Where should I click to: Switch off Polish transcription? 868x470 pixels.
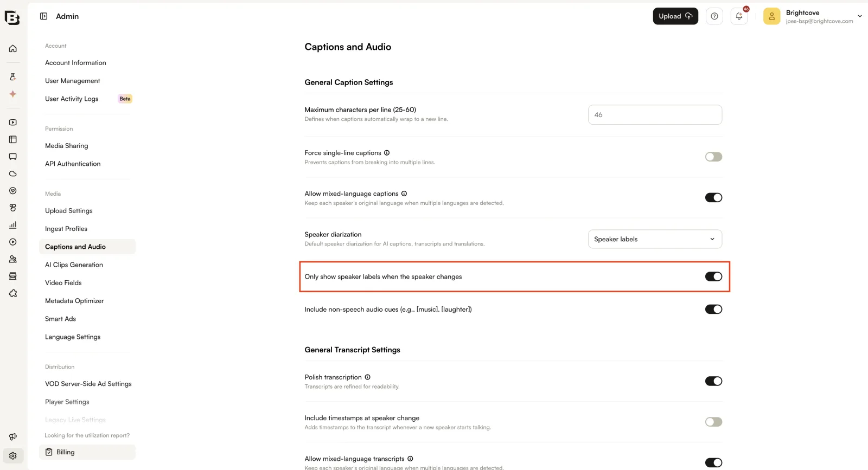713,381
